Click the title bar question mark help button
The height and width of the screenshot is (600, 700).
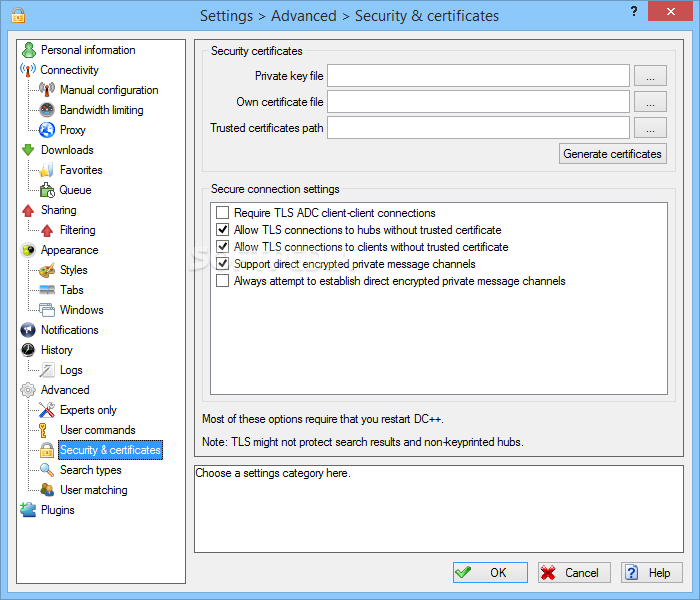[x=634, y=11]
